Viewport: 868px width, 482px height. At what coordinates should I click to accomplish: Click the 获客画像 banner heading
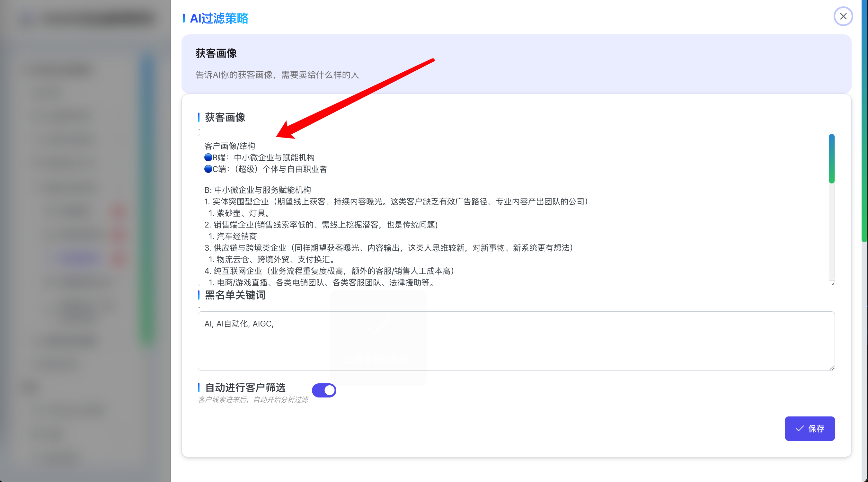coord(216,53)
